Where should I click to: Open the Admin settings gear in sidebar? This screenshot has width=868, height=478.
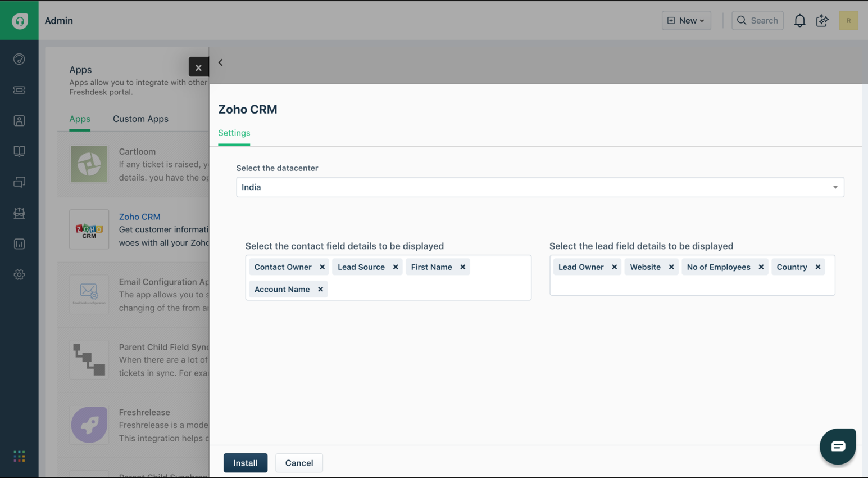point(19,274)
